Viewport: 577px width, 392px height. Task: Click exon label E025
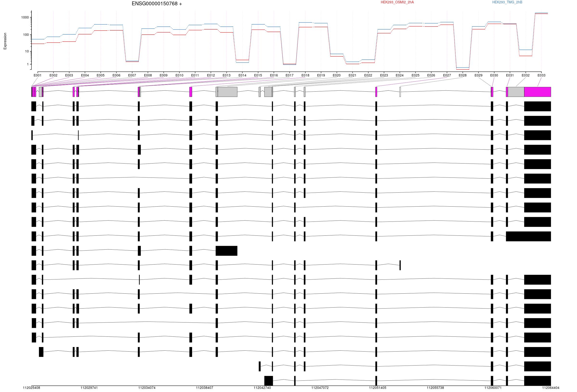(416, 75)
